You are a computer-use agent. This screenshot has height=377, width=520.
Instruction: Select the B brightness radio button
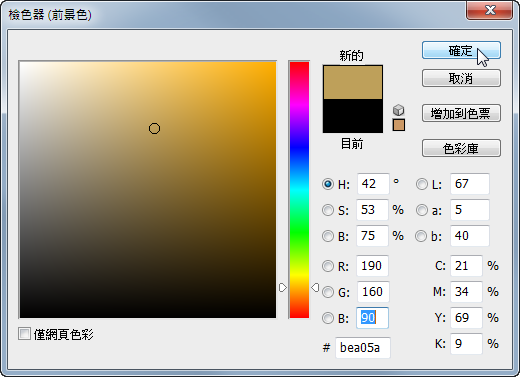click(328, 236)
